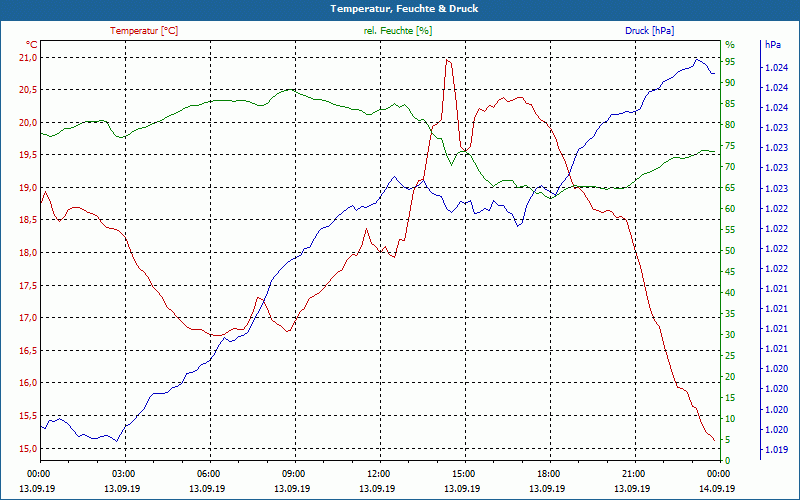Click the "85" humidity axis value

click(x=730, y=104)
